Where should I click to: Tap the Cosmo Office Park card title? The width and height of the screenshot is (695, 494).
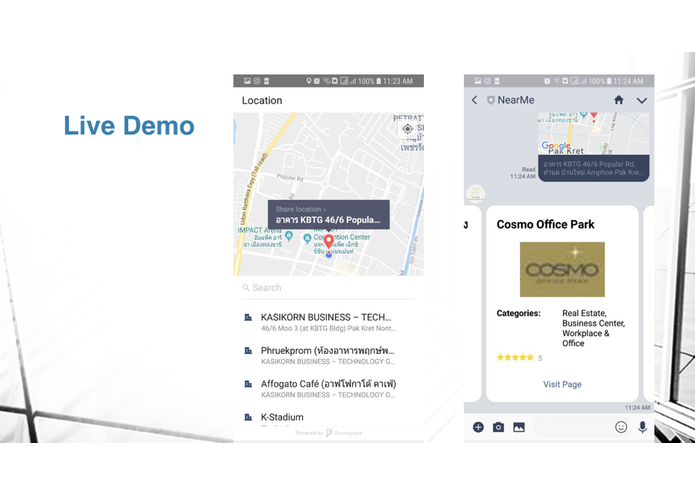point(545,224)
